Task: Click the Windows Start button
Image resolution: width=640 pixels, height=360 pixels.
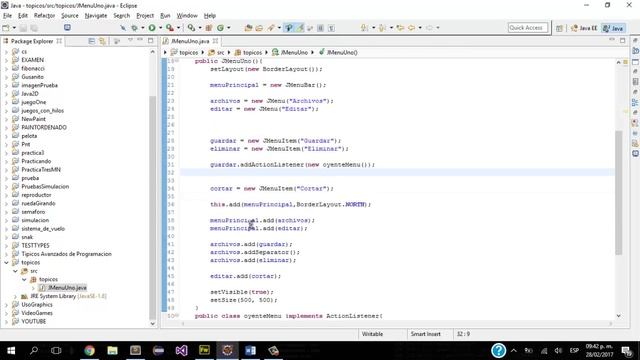Action: (11, 350)
